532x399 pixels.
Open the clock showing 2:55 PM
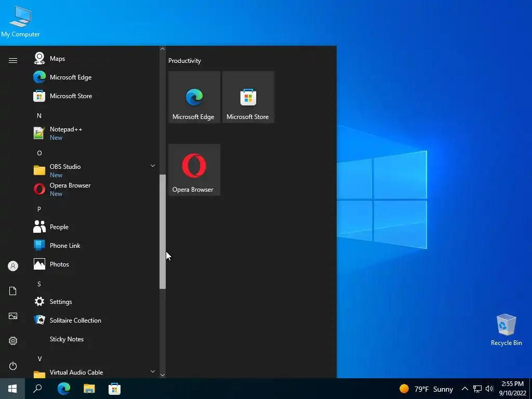pyautogui.click(x=513, y=389)
